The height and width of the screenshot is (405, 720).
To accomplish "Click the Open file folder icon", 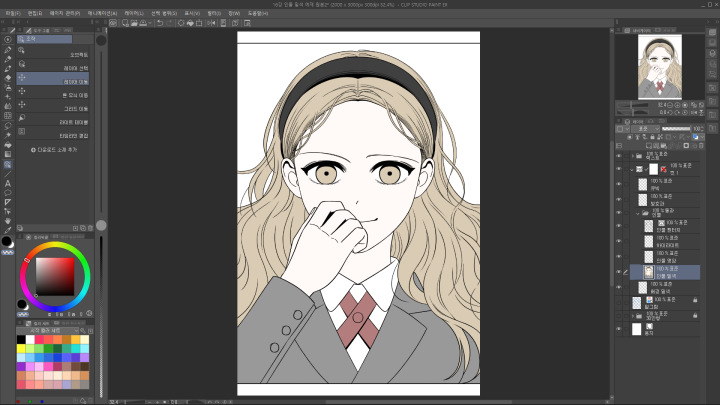I will pos(134,23).
